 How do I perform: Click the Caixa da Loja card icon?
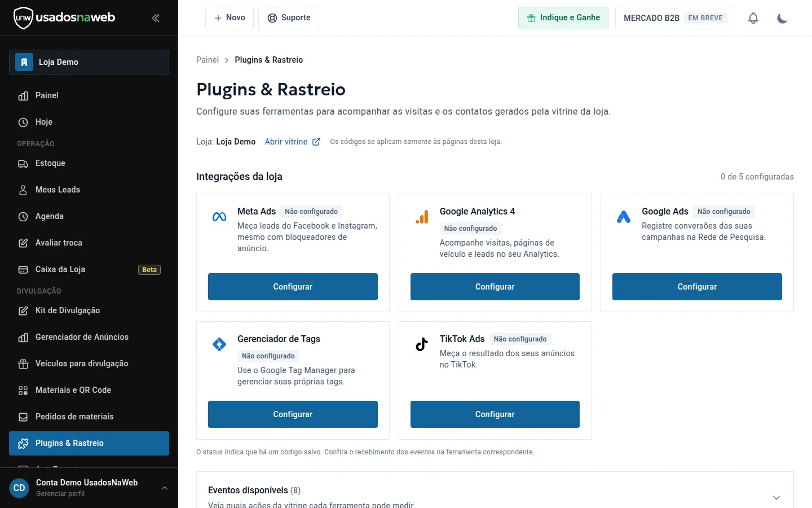point(23,270)
